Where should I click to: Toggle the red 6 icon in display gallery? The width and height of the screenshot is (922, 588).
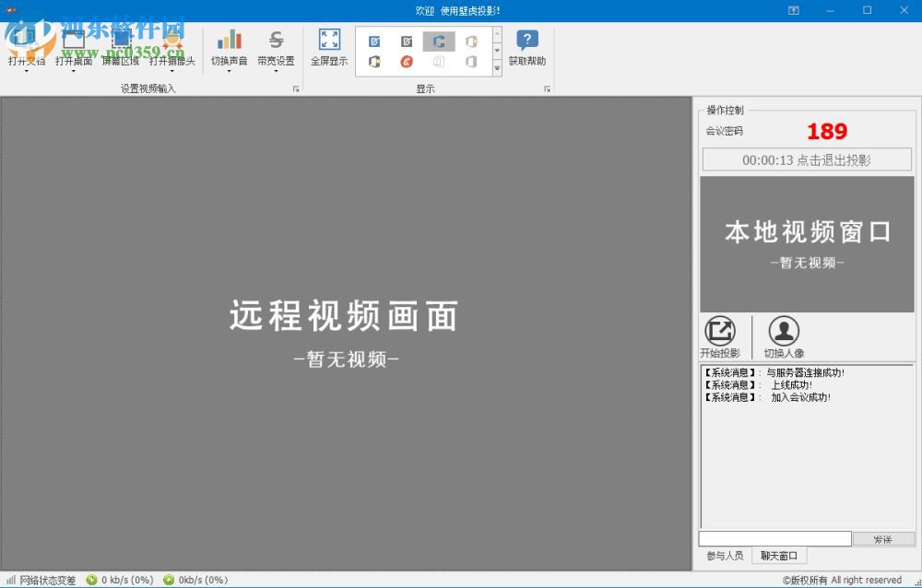point(407,61)
